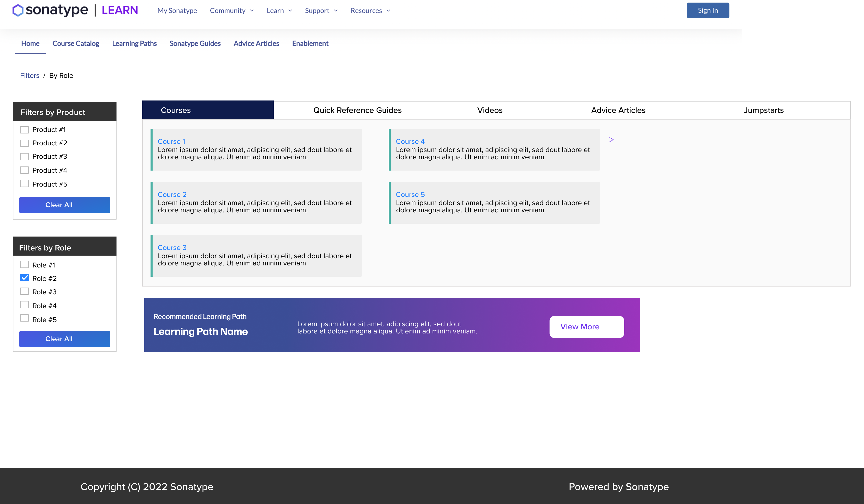Open the Course Catalog page
The image size is (864, 504).
[x=76, y=44]
